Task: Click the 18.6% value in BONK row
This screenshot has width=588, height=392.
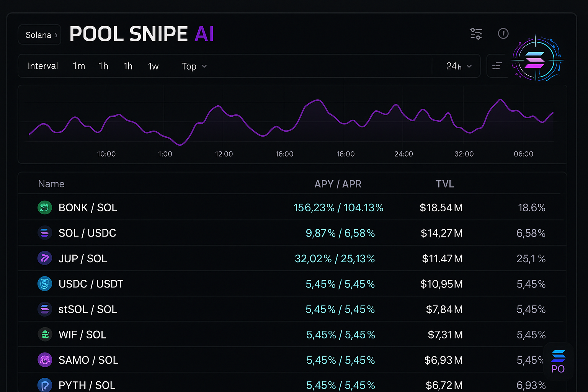Action: 531,207
